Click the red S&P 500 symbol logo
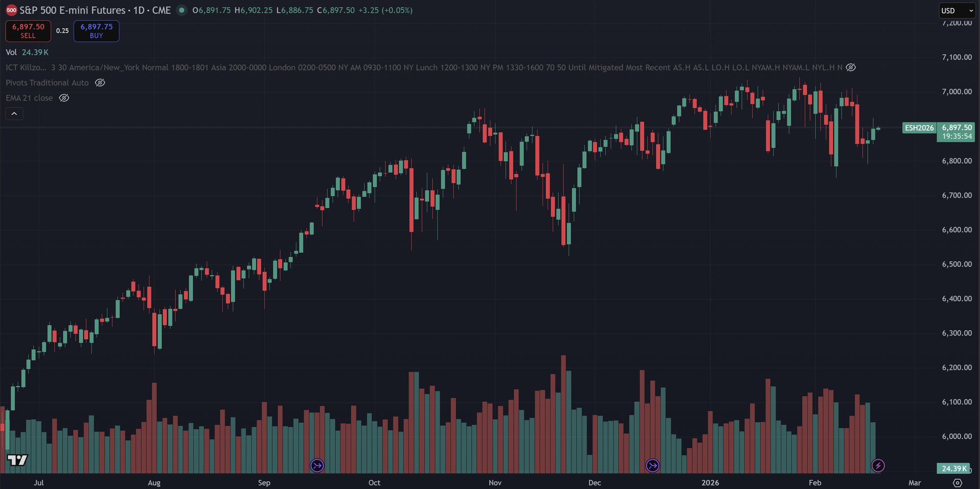The image size is (980, 489). click(11, 10)
